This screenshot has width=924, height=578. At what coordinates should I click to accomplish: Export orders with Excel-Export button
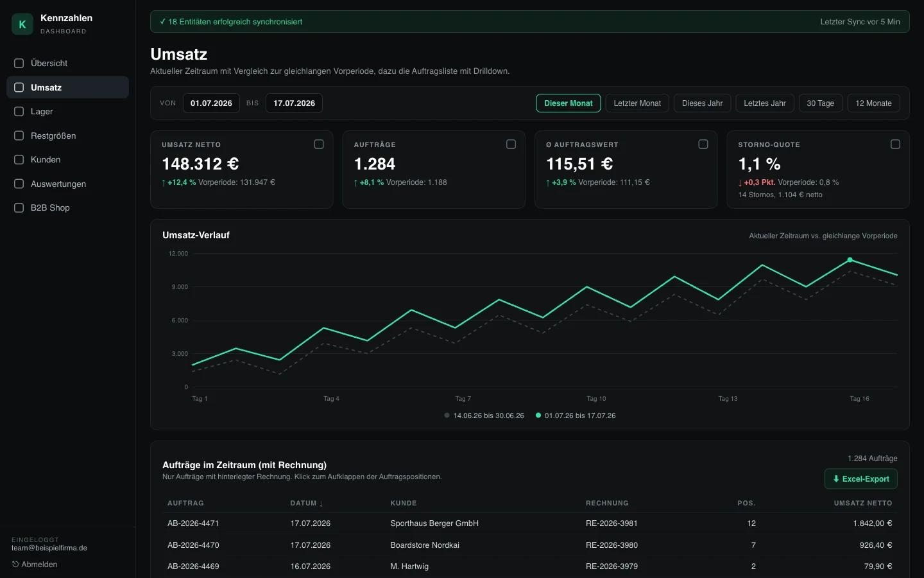coord(861,479)
